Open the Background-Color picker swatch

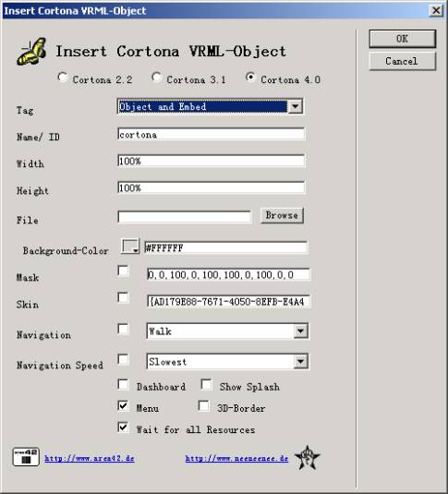(130, 246)
